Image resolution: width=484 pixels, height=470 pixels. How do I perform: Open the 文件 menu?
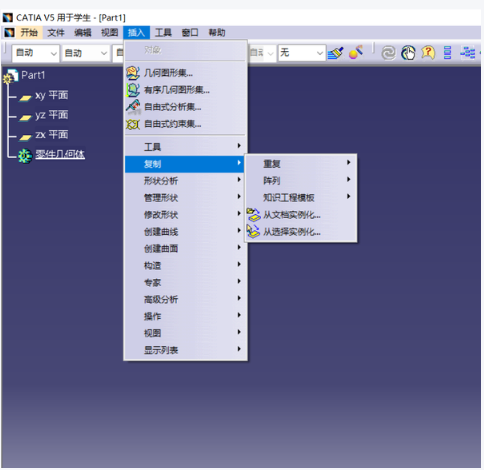coord(56,33)
